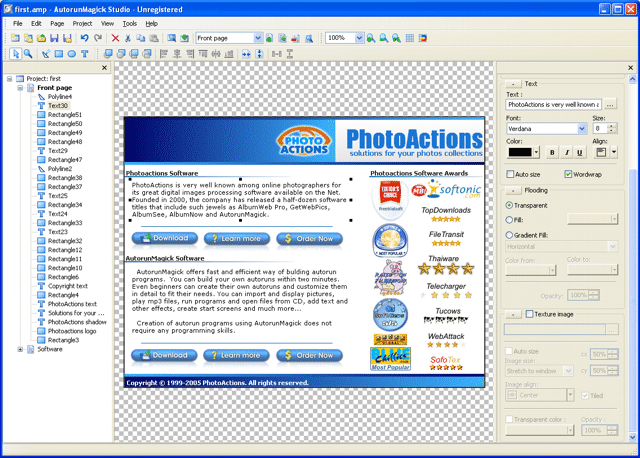Select the Rectangle drawing tool
Image resolution: width=640 pixels, height=458 pixels.
coord(59,53)
